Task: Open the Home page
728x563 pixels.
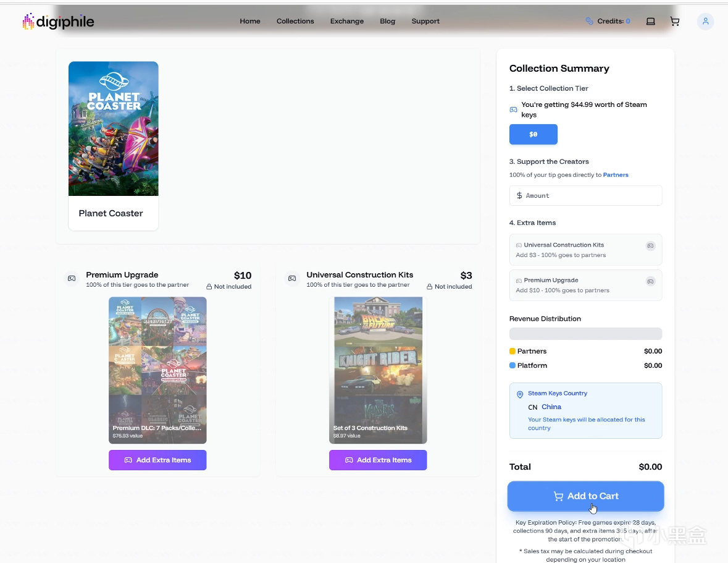Action: [x=250, y=22]
